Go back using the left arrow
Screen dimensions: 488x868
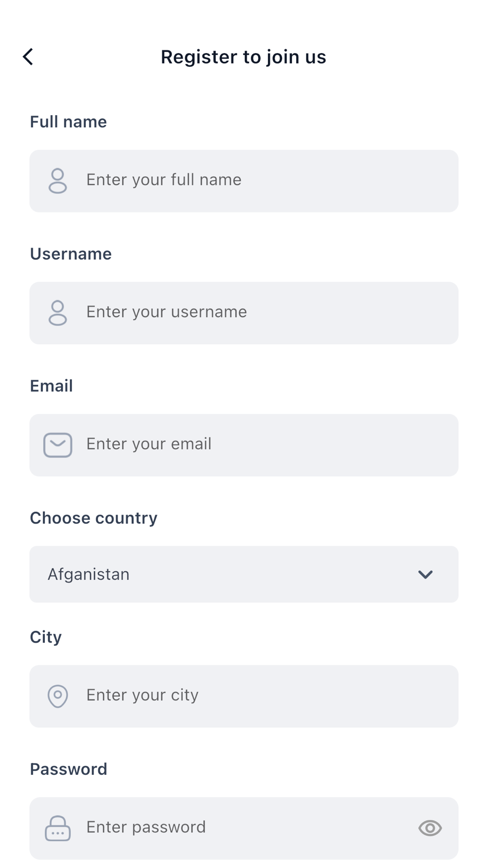point(28,57)
